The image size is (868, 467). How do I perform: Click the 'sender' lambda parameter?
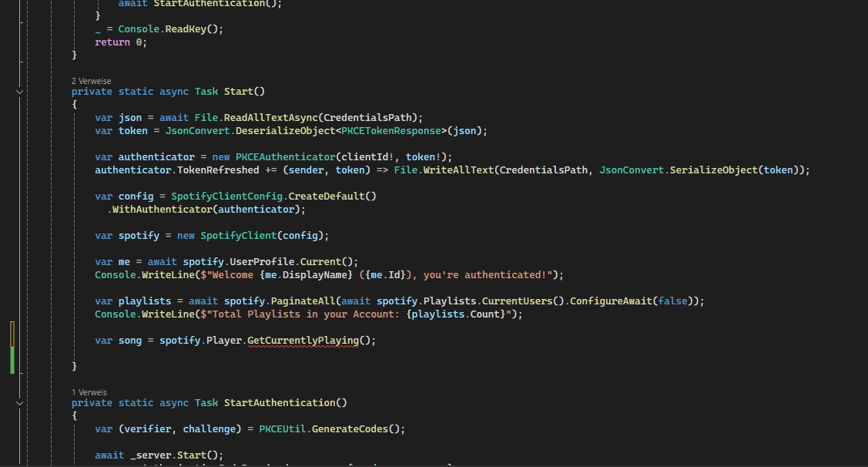click(306, 170)
